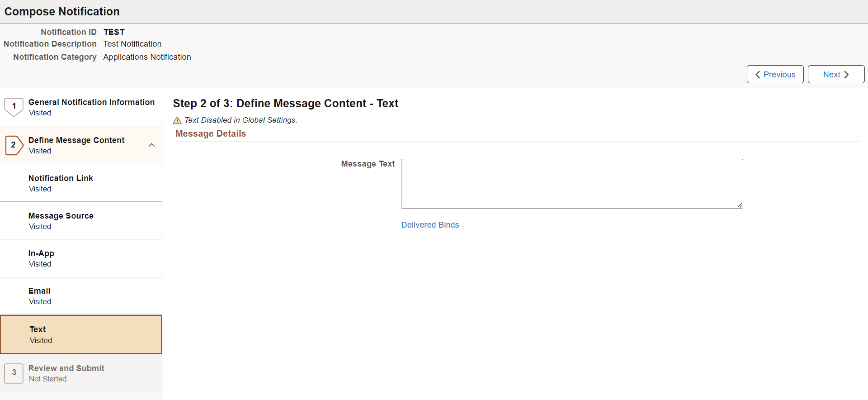The width and height of the screenshot is (868, 400).
Task: Select the In-App substep
Action: (x=81, y=258)
